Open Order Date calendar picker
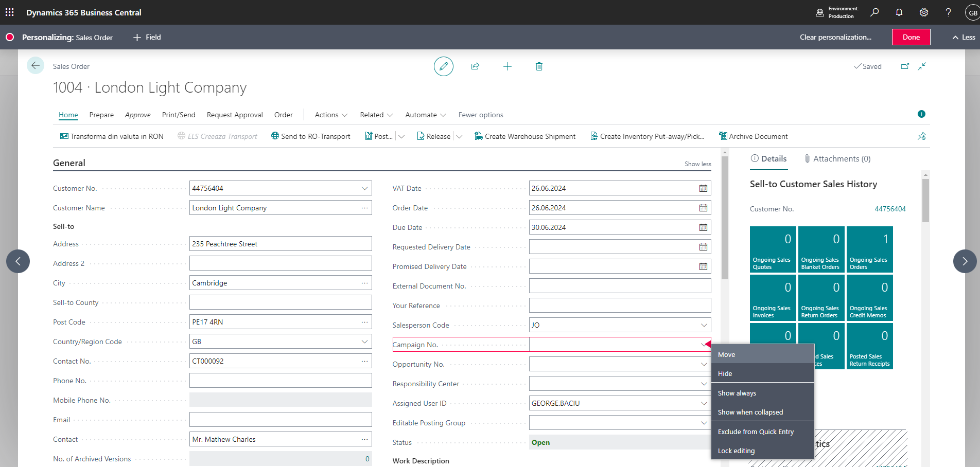The width and height of the screenshot is (980, 467). tap(703, 208)
